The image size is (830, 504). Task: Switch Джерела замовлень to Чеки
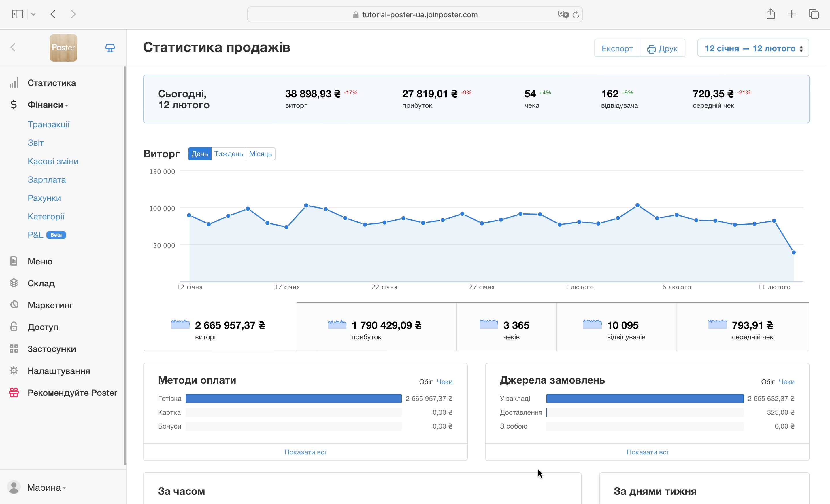[786, 382]
